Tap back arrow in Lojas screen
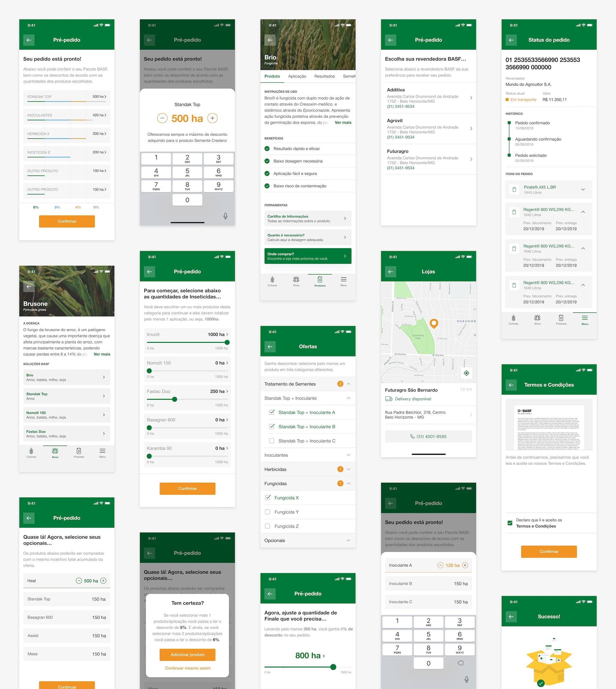This screenshot has width=616, height=689. coord(390,272)
